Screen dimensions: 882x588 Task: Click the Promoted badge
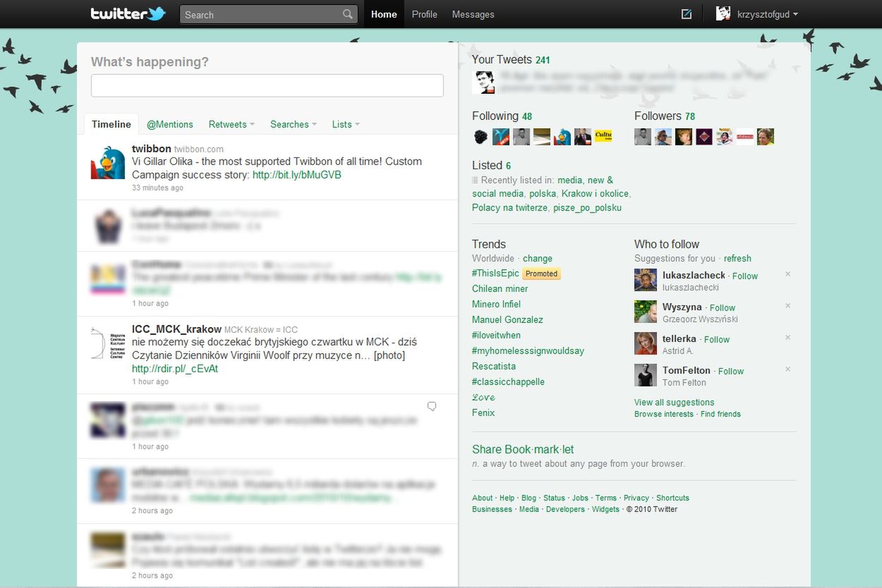click(542, 274)
